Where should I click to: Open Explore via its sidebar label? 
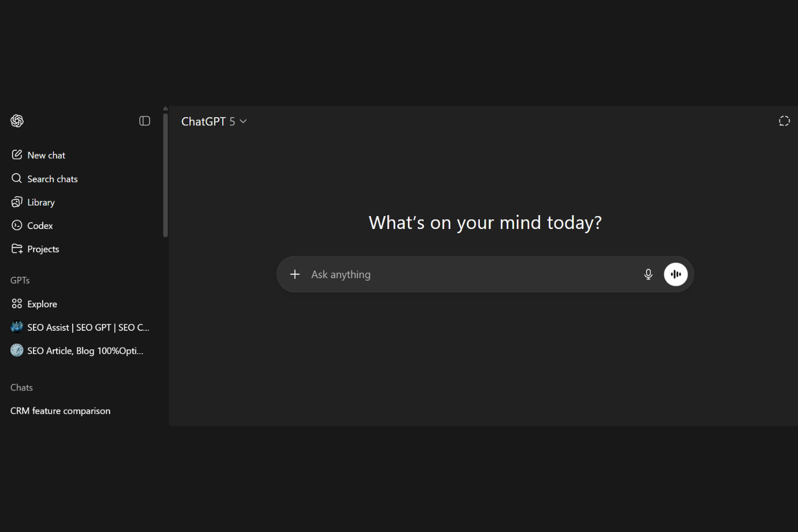click(42, 304)
